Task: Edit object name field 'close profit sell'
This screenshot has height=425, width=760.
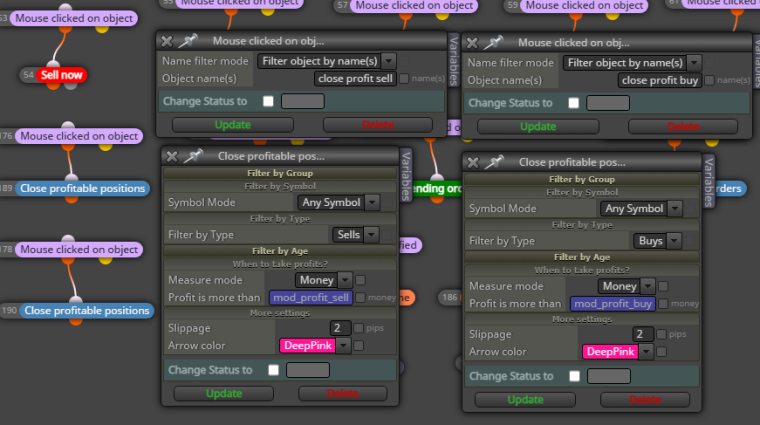Action: point(355,79)
